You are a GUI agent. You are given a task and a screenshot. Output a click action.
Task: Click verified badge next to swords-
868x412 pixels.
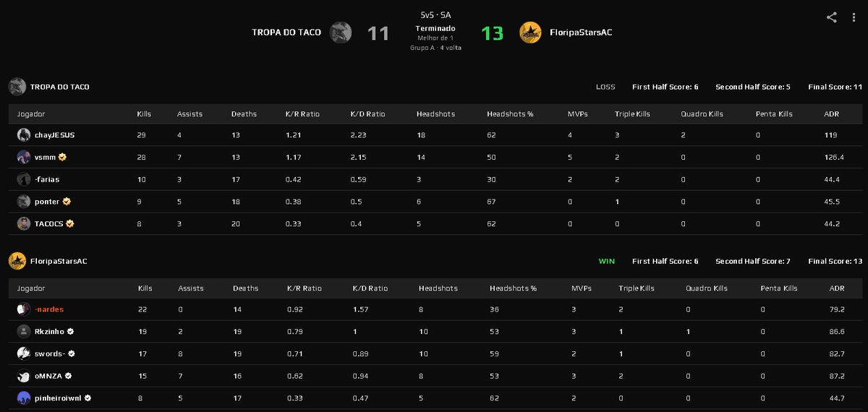point(72,354)
